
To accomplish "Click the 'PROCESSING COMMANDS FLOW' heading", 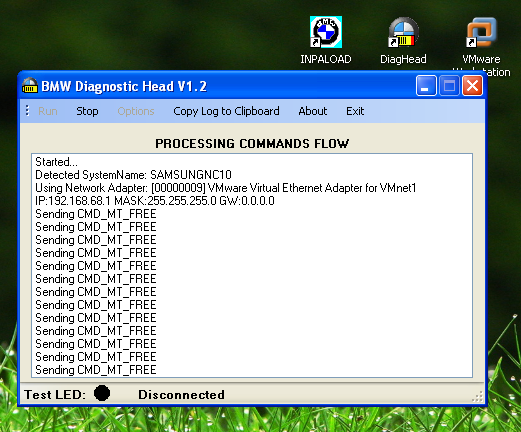I will [x=252, y=144].
